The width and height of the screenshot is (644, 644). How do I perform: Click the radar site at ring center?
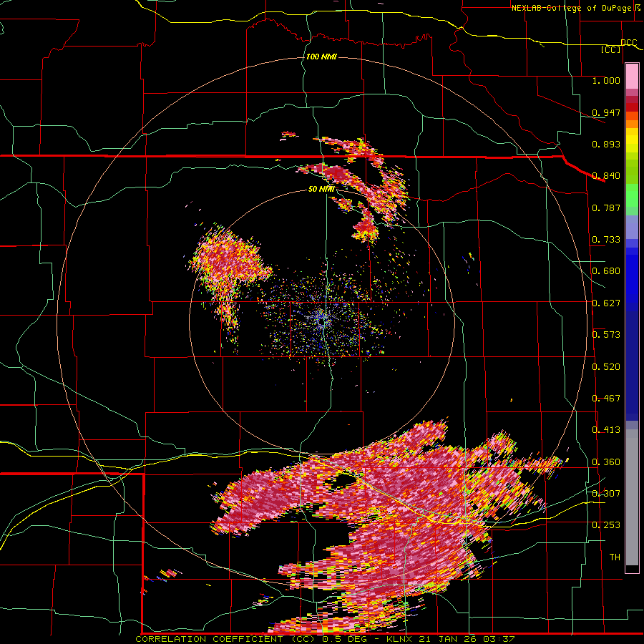pos(323,321)
